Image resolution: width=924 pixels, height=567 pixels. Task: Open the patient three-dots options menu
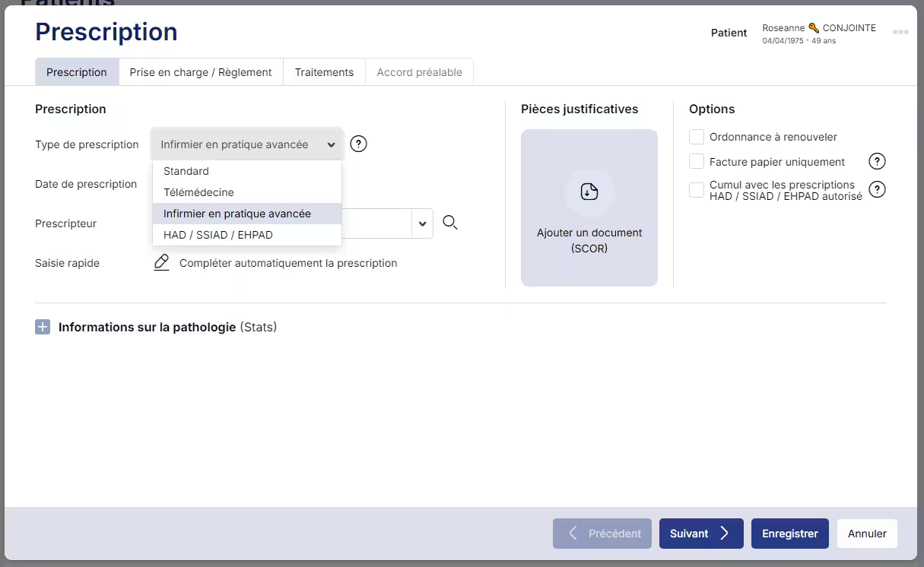pos(900,32)
